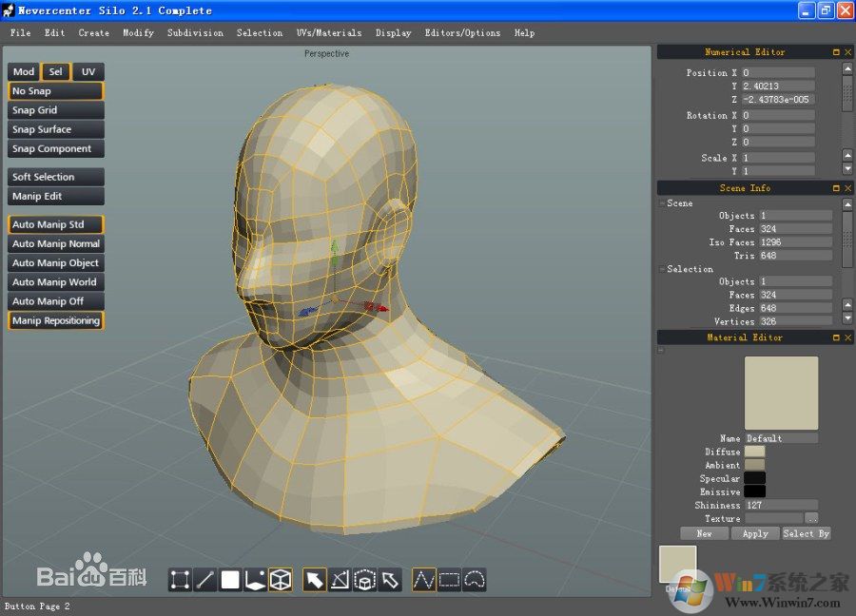Open the Subdivision menu
Screen dimensions: 856x616
coord(195,32)
